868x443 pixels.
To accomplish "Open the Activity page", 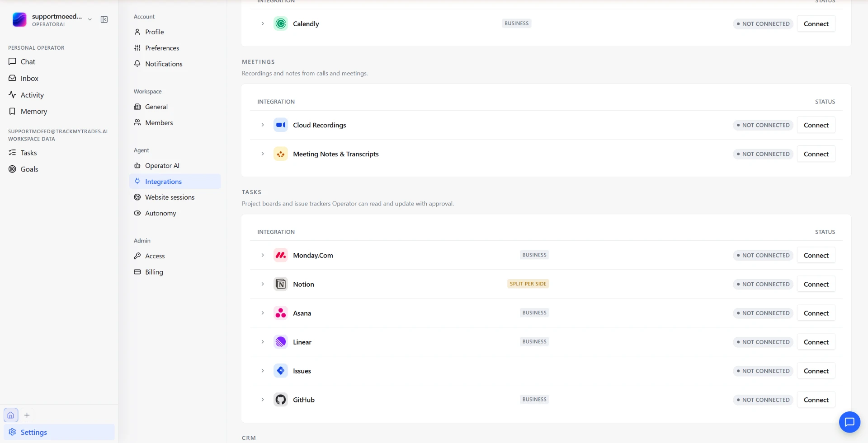I will pyautogui.click(x=59, y=95).
